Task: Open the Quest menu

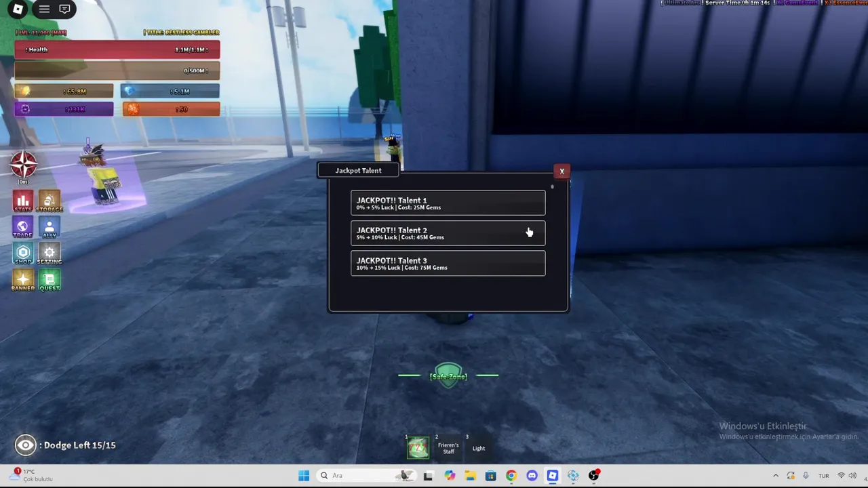Action: tap(50, 281)
